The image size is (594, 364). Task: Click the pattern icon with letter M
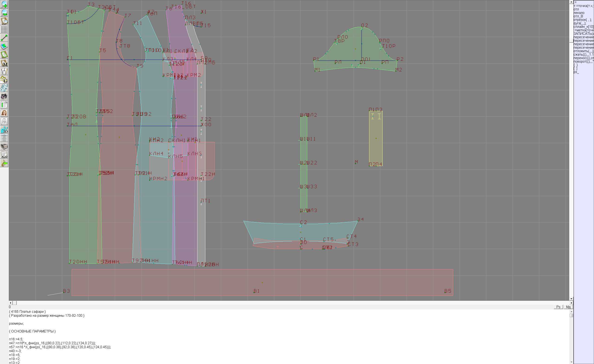click(4, 63)
